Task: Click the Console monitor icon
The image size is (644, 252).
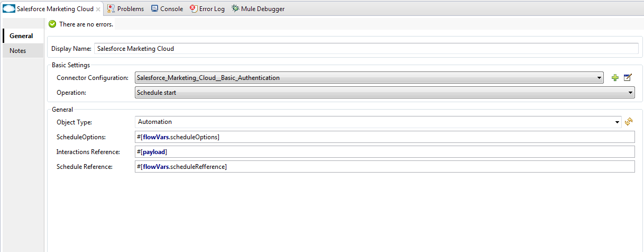Action: point(154,9)
